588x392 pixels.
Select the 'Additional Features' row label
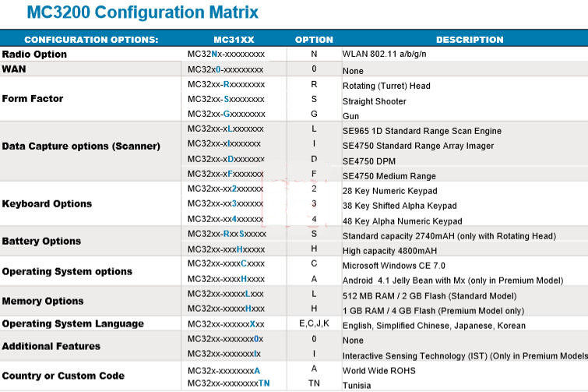(x=51, y=346)
